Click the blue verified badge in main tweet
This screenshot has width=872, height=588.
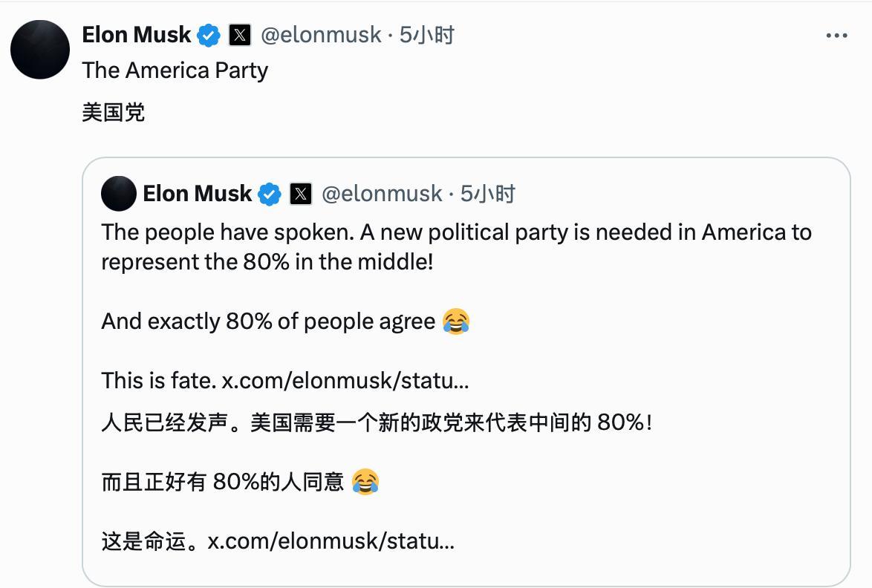pyautogui.click(x=209, y=35)
